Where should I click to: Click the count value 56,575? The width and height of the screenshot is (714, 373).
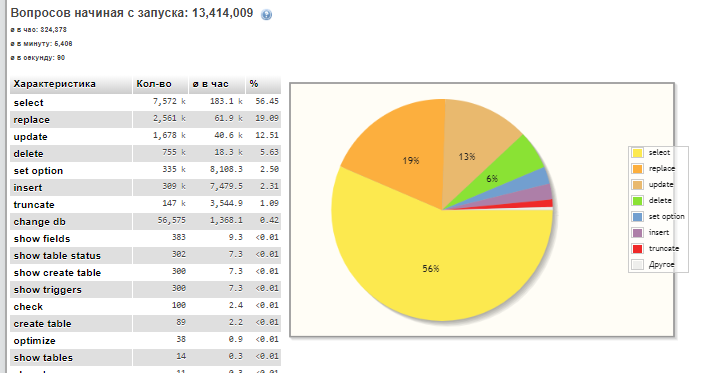pos(172,220)
